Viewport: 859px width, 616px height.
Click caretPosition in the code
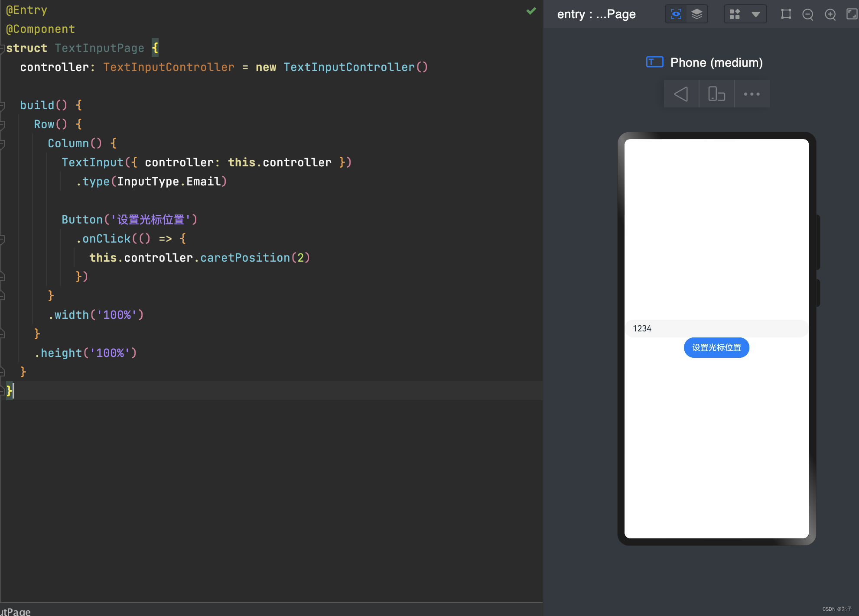tap(245, 258)
